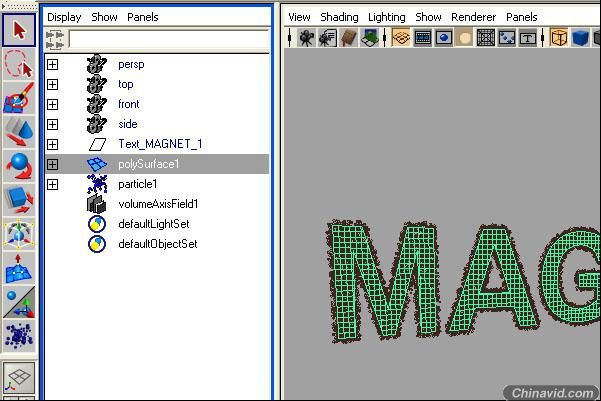
Task: Expand the front camera node
Action: pyautogui.click(x=53, y=104)
